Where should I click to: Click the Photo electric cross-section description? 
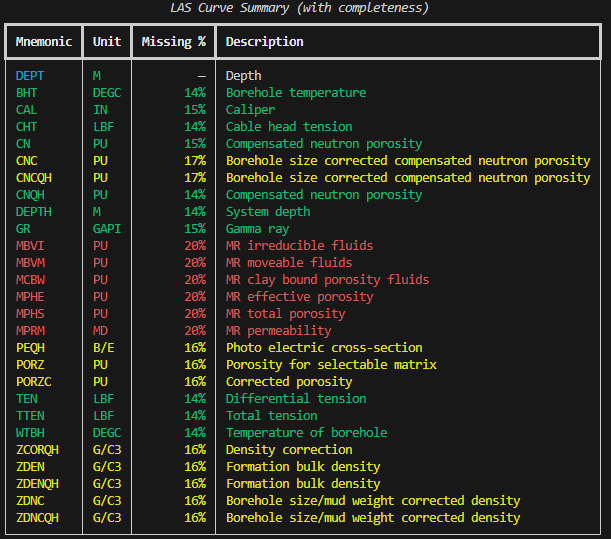(324, 348)
